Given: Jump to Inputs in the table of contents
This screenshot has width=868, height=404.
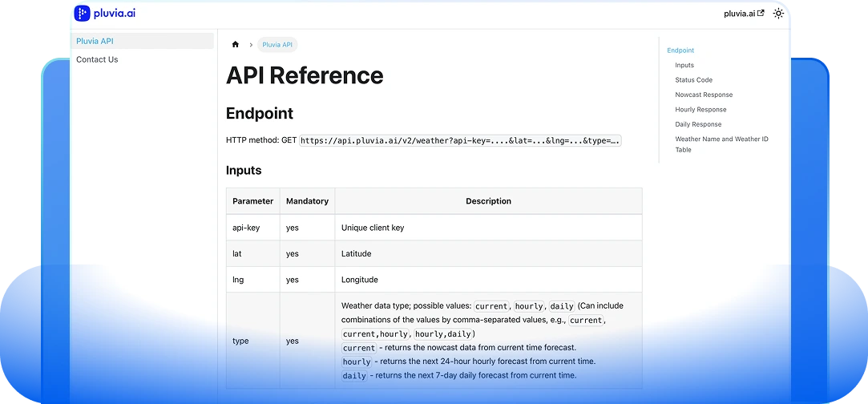Looking at the screenshot, I should pyautogui.click(x=684, y=65).
